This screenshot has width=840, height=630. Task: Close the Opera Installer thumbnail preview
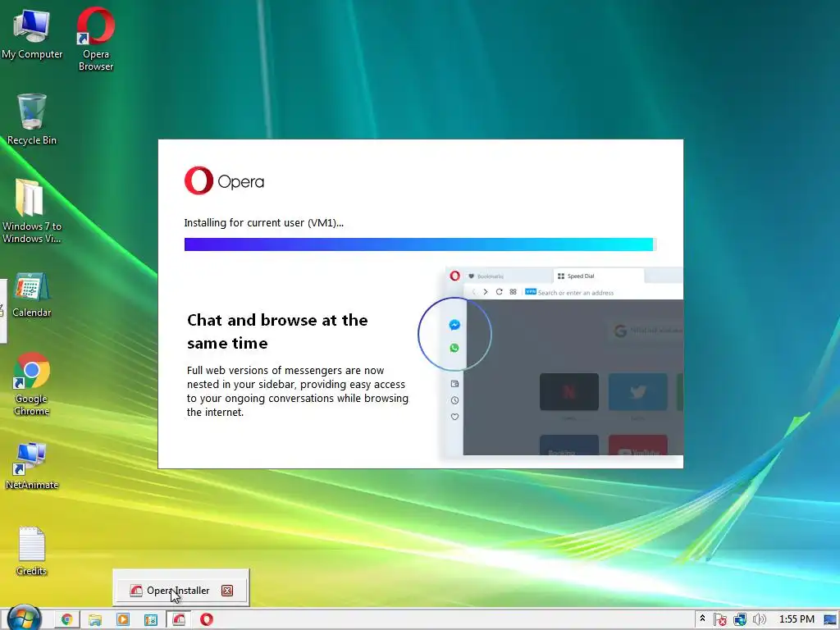(x=227, y=591)
